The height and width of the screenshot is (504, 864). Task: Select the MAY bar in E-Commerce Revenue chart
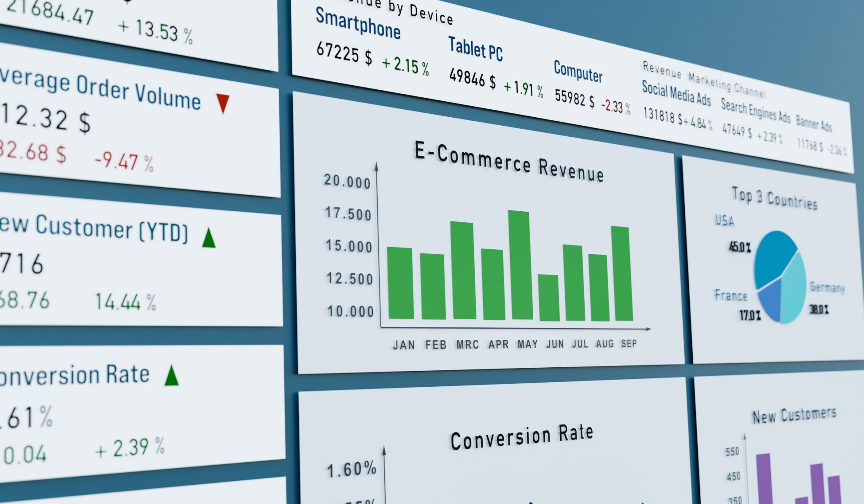point(521,265)
